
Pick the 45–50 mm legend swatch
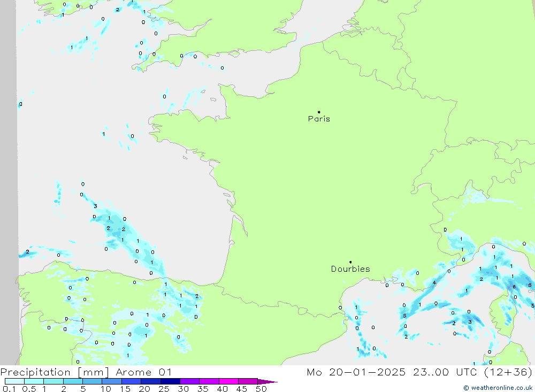click(x=248, y=381)
